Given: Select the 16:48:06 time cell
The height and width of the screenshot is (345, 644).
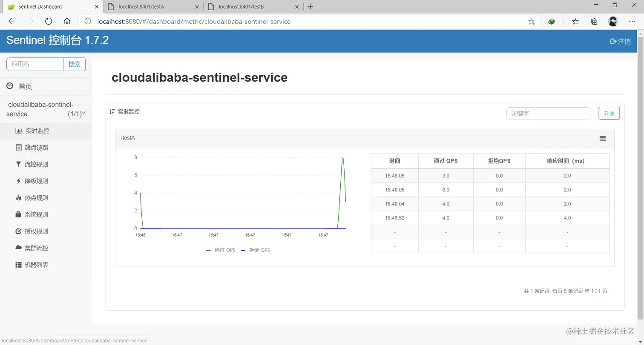Looking at the screenshot, I should pyautogui.click(x=395, y=176).
